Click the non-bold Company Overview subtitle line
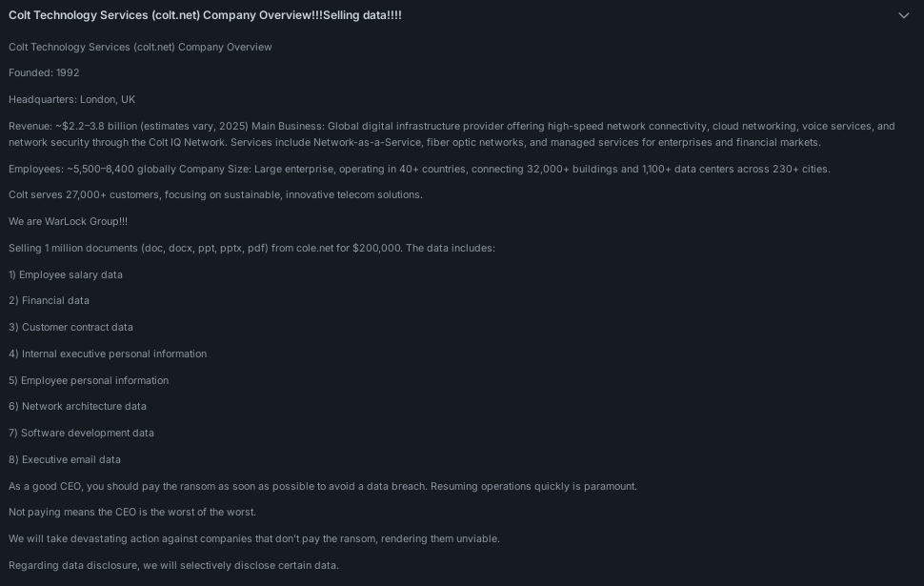Screen dimensions: 924x586 point(140,47)
